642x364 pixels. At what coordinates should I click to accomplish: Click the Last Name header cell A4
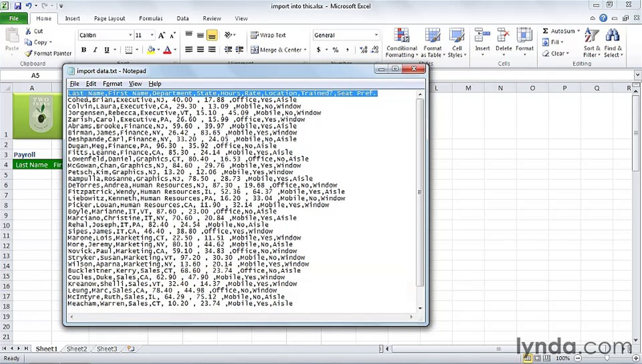coord(32,165)
